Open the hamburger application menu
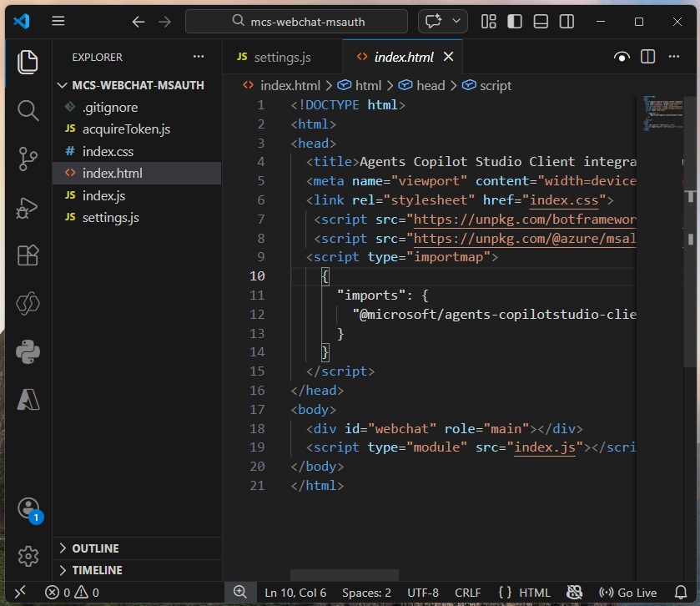The width and height of the screenshot is (700, 606). pos(58,22)
